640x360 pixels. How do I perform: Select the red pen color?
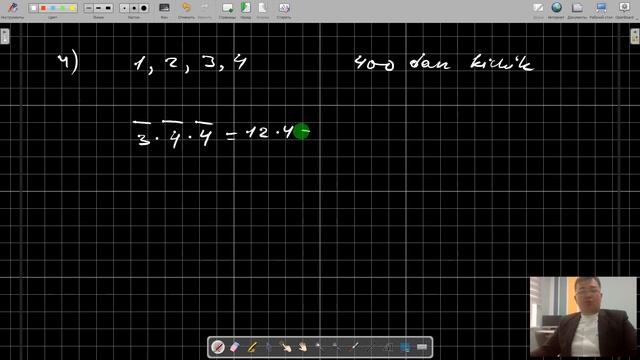click(x=43, y=8)
